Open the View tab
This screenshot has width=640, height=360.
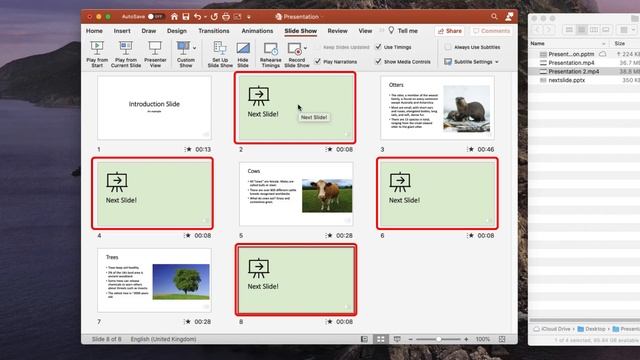[x=365, y=31]
